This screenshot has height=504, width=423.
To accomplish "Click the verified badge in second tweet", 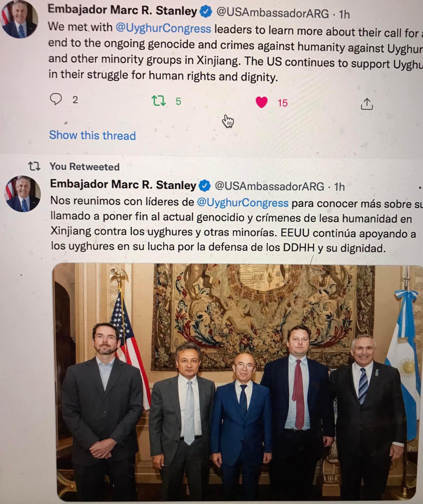I will pyautogui.click(x=205, y=186).
